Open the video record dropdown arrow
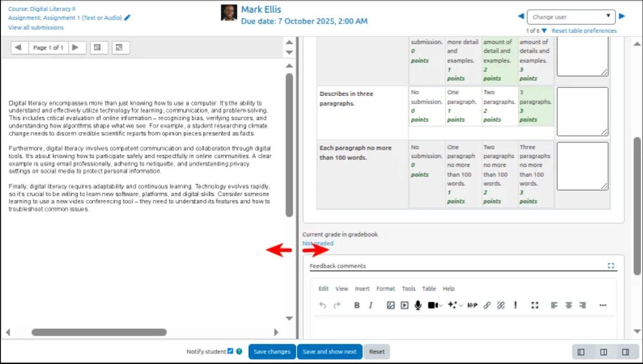 click(441, 305)
